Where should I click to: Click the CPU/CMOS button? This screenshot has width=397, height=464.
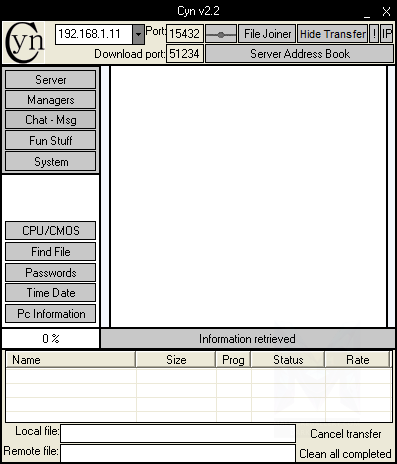tap(51, 231)
